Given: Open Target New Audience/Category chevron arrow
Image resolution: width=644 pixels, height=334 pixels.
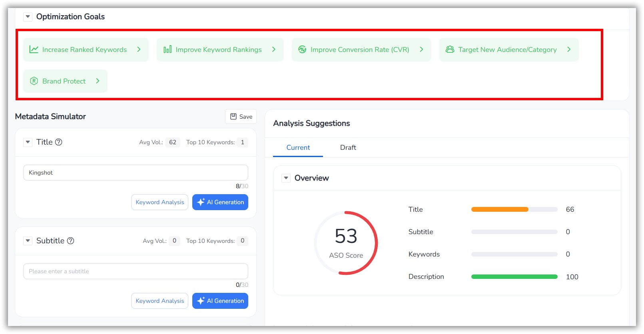Looking at the screenshot, I should point(569,50).
